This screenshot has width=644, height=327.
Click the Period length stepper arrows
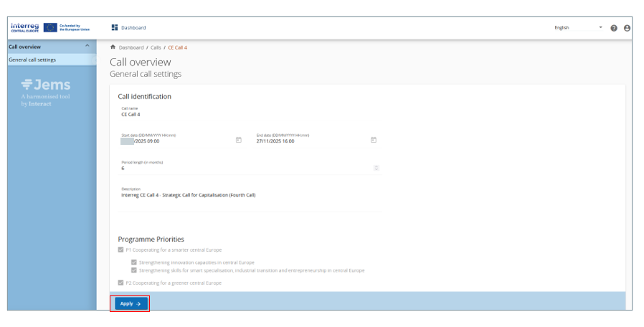(377, 168)
